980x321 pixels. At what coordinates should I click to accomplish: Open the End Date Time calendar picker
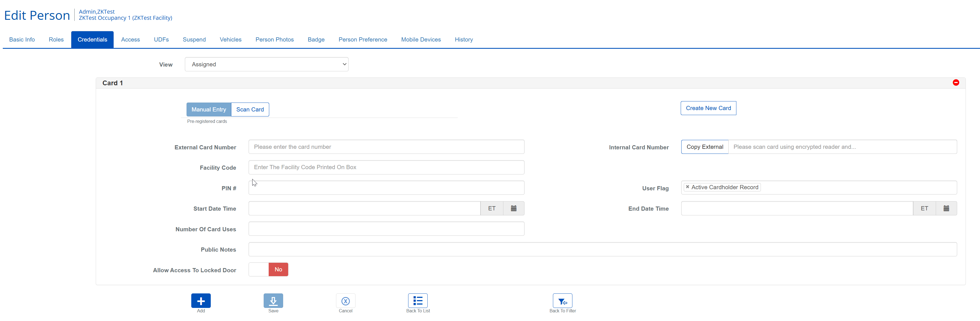[946, 208]
